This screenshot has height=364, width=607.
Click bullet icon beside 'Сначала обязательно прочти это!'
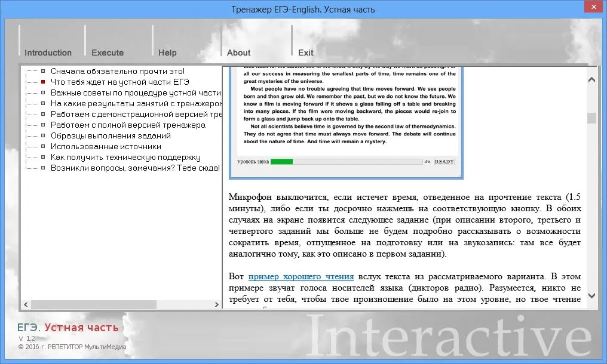click(x=43, y=71)
